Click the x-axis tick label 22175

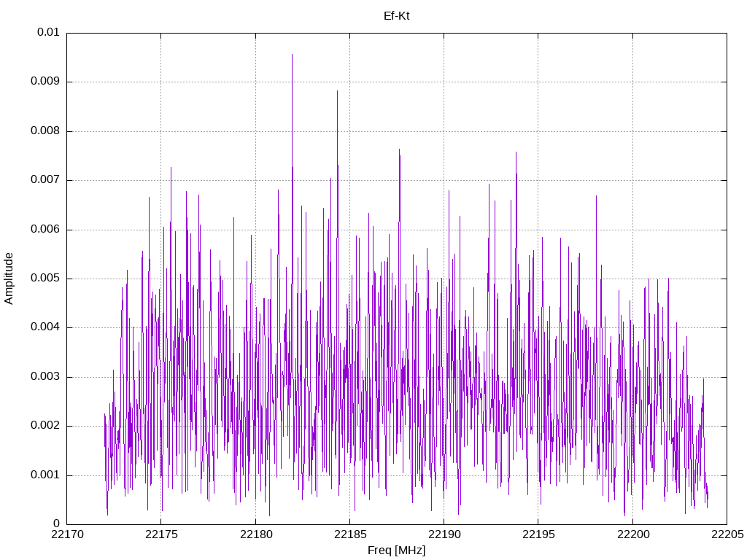coord(161,534)
